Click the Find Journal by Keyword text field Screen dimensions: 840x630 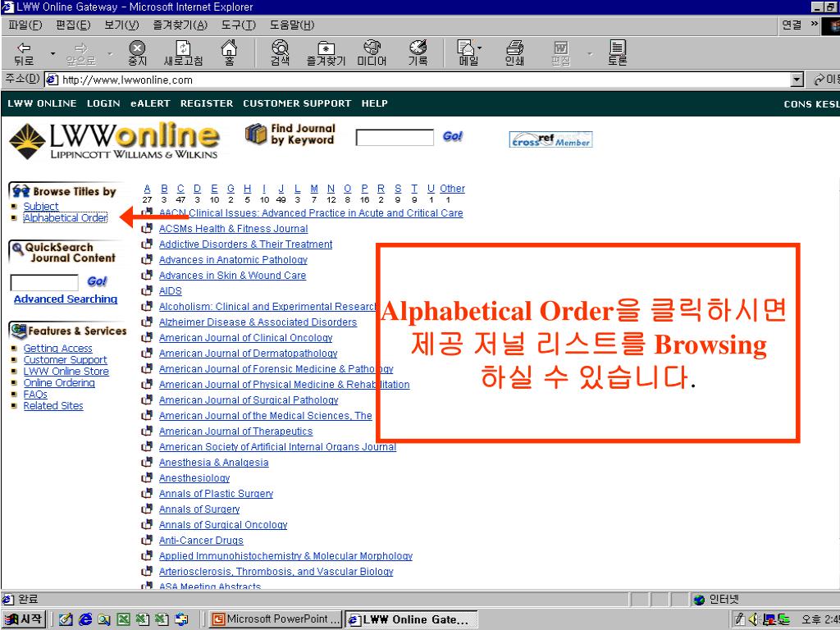click(395, 138)
